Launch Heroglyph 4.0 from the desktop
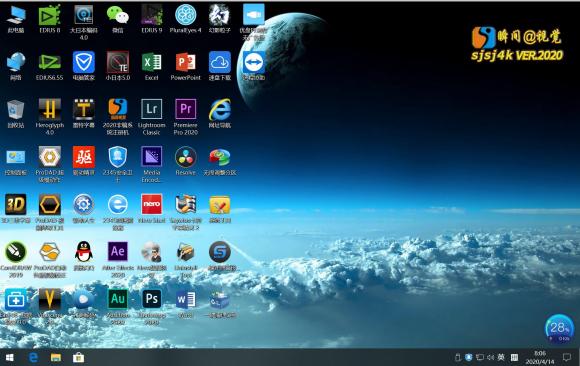The image size is (580, 366). tap(50, 110)
